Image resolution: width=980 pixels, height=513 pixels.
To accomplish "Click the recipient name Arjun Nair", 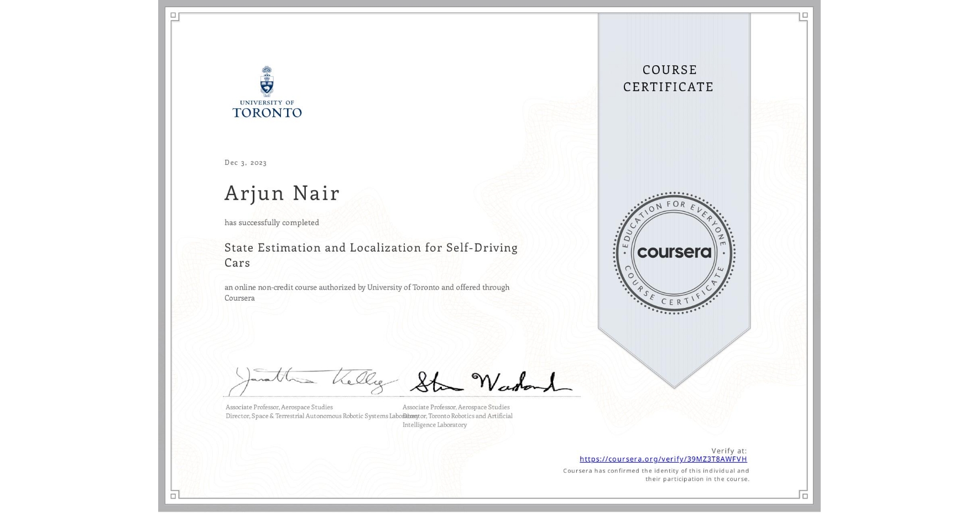I will (x=282, y=193).
